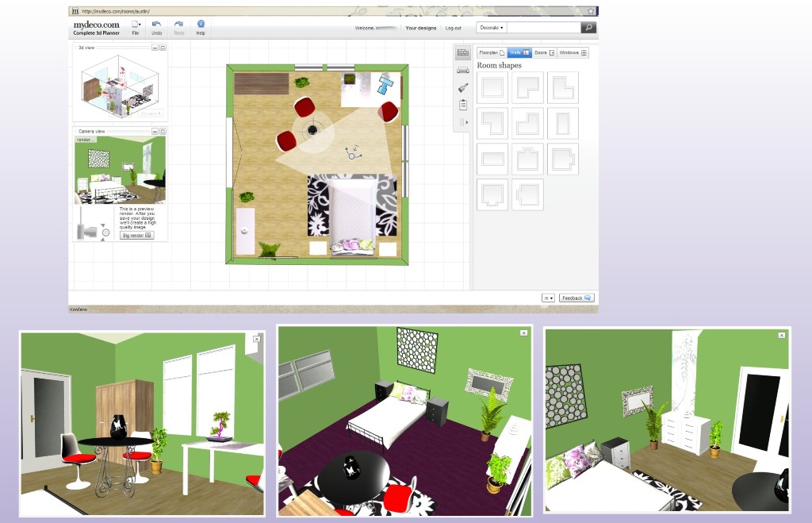
Task: Choose the tall narrow rectangle room shape
Action: point(563,123)
